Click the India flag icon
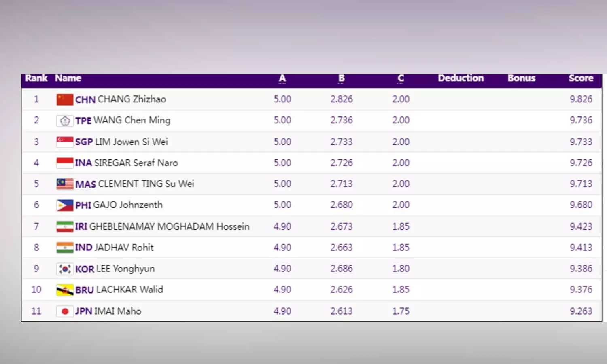The height and width of the screenshot is (364, 607). [65, 248]
